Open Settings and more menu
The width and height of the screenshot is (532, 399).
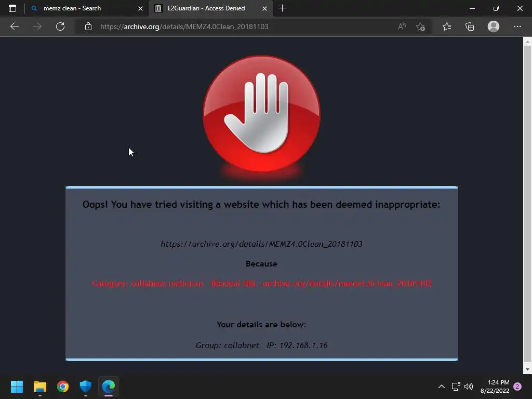coord(517,26)
